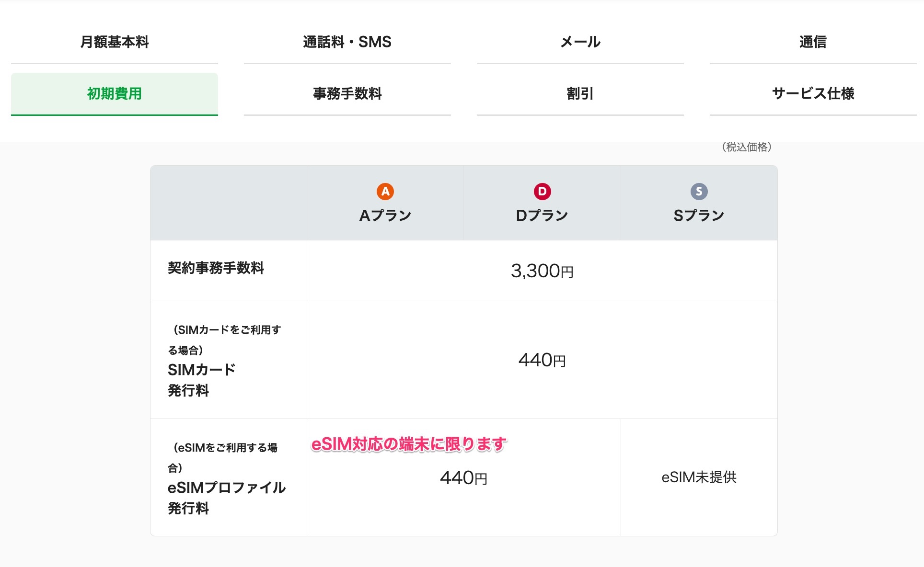924x567 pixels.
Task: Switch to the 割引 tab
Action: (580, 94)
